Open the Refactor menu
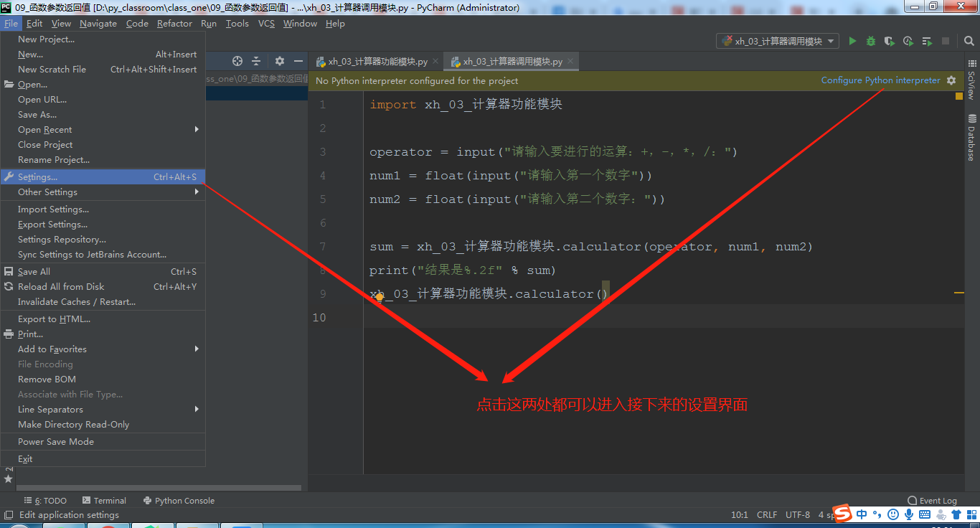Image resolution: width=980 pixels, height=528 pixels. pyautogui.click(x=174, y=24)
